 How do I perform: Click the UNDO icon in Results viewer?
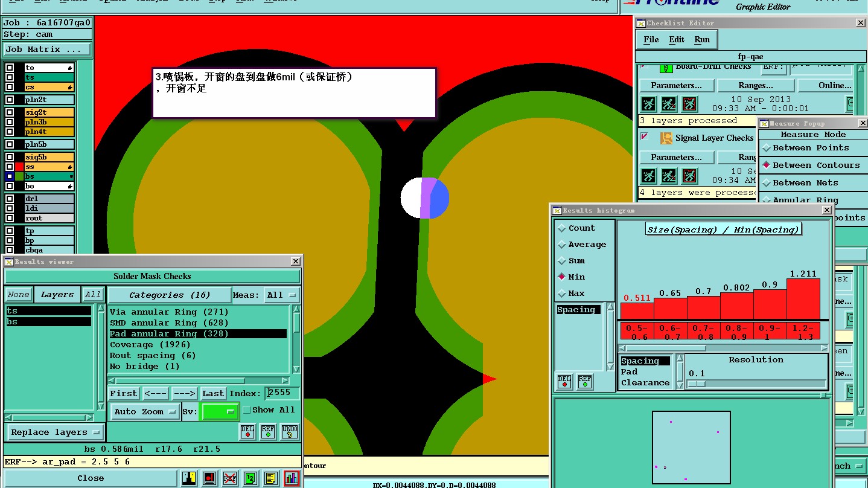(x=290, y=432)
